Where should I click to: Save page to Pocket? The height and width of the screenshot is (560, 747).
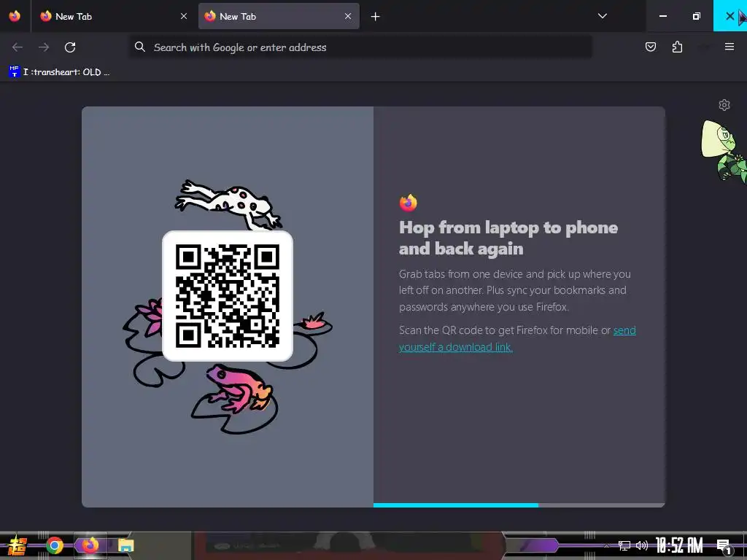pyautogui.click(x=650, y=47)
